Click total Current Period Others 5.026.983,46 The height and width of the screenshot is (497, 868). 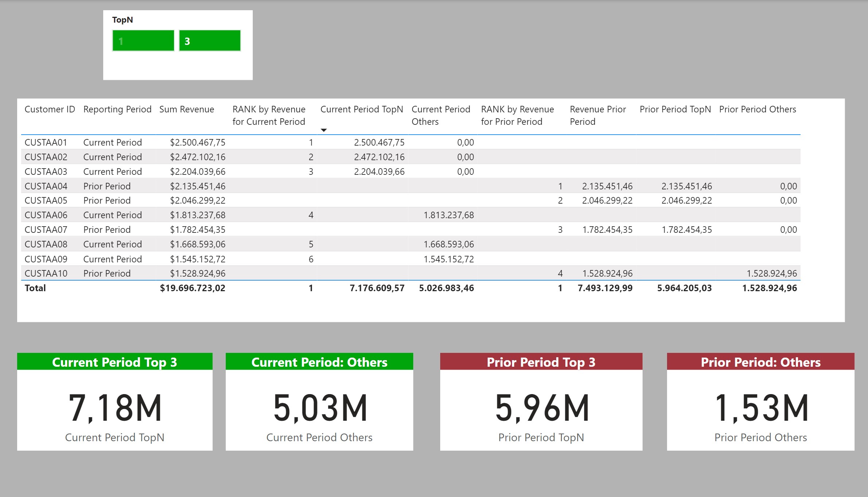446,288
